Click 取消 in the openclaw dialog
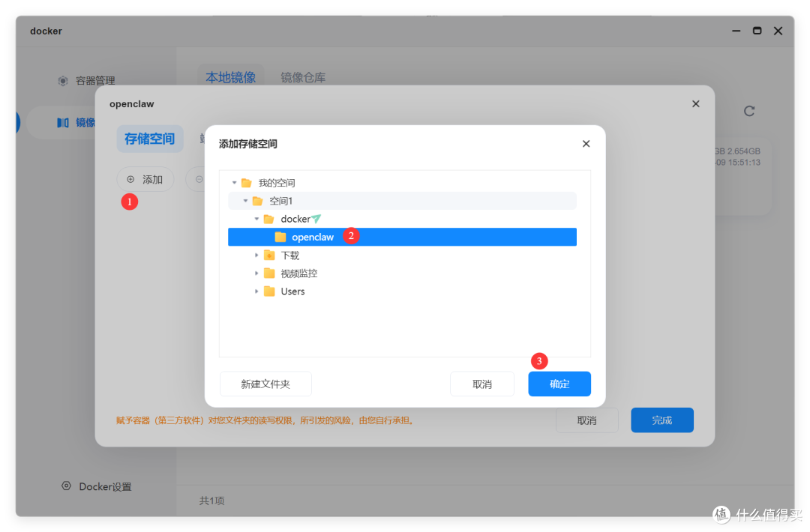The width and height of the screenshot is (810, 532). point(586,420)
